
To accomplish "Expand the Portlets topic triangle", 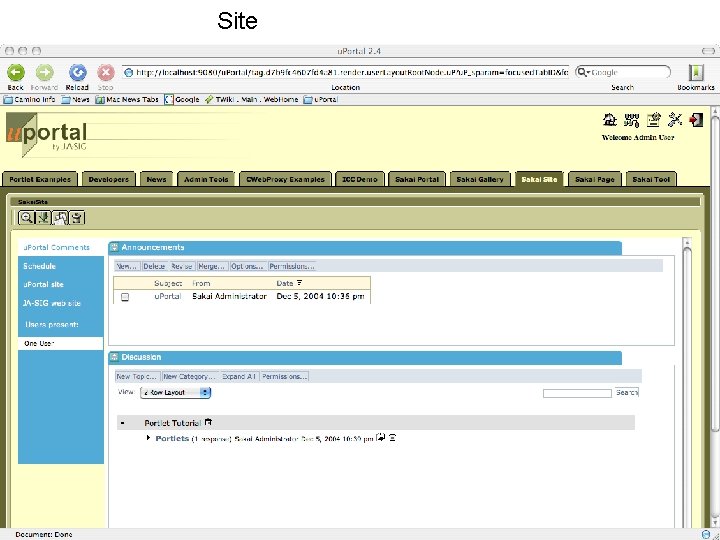I will click(x=148, y=438).
